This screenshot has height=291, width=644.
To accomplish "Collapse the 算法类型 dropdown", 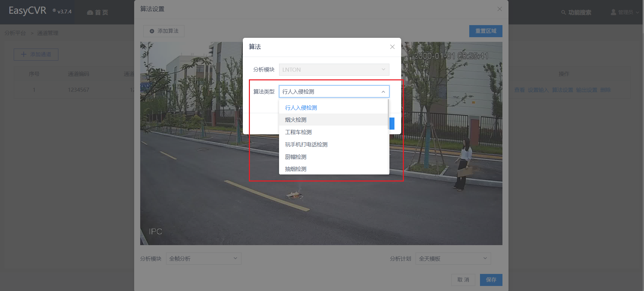I will [383, 92].
